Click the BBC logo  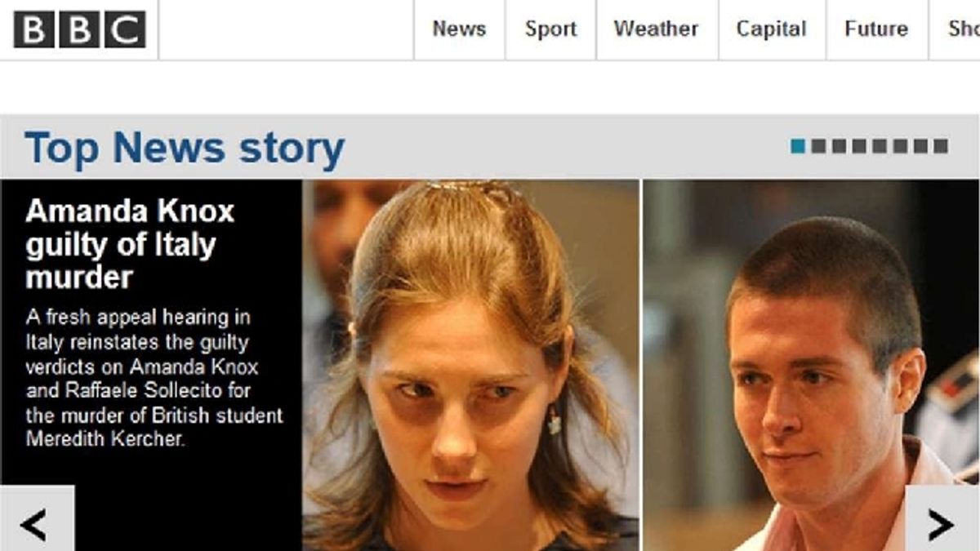79,29
